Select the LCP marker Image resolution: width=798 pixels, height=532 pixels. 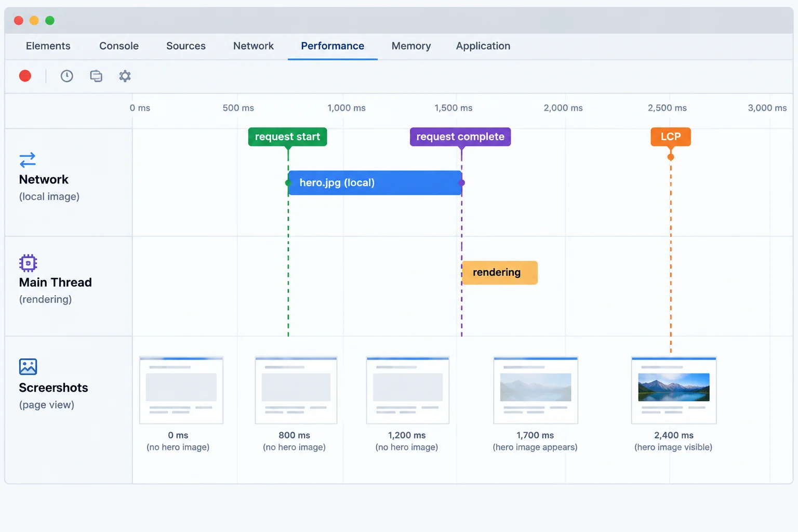click(671, 137)
